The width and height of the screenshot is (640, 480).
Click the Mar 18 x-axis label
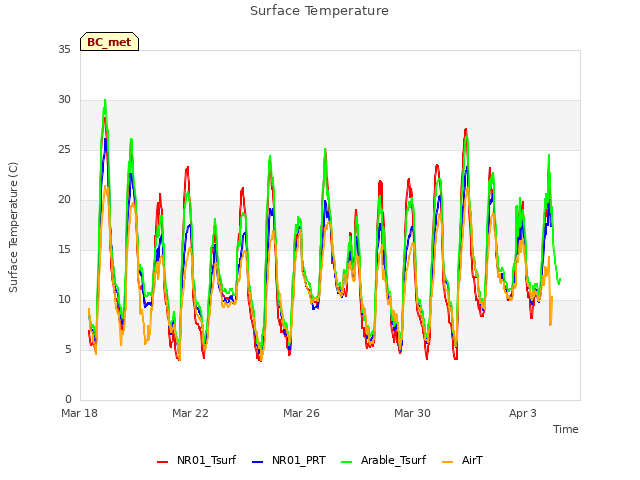tap(80, 413)
